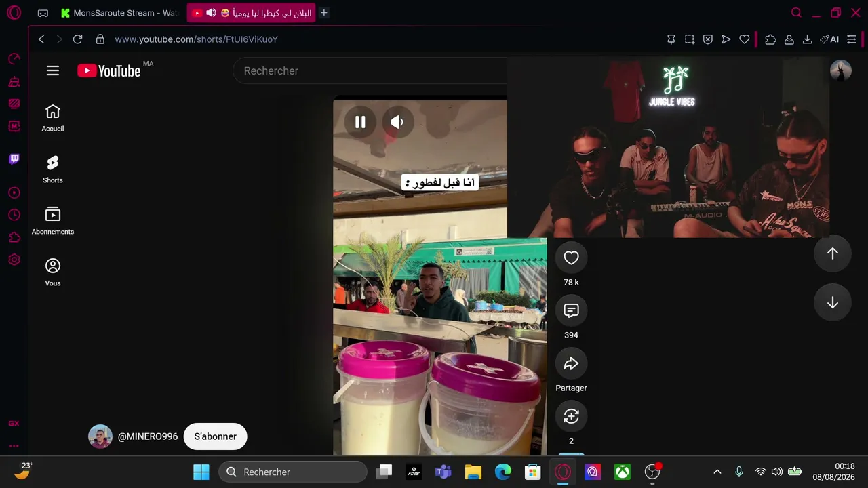Open Abonnements in YouTube sidebar
Screen dimensions: 868x488
coord(53,221)
